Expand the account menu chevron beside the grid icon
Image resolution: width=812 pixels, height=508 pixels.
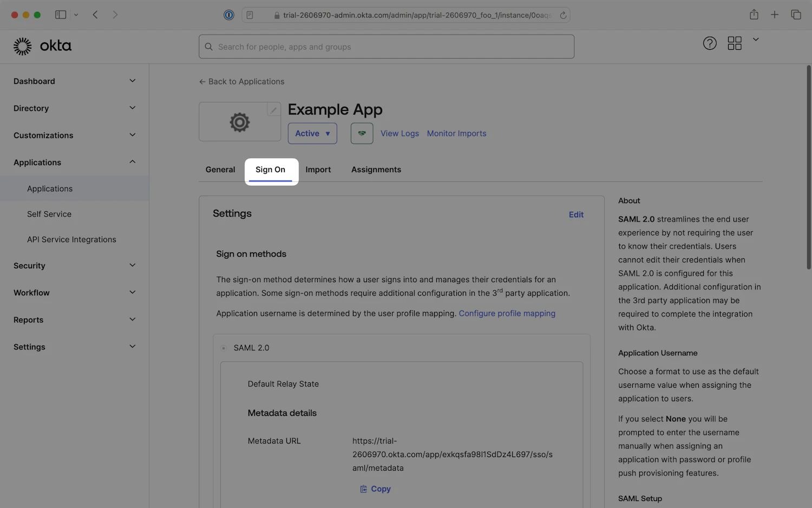pos(756,40)
